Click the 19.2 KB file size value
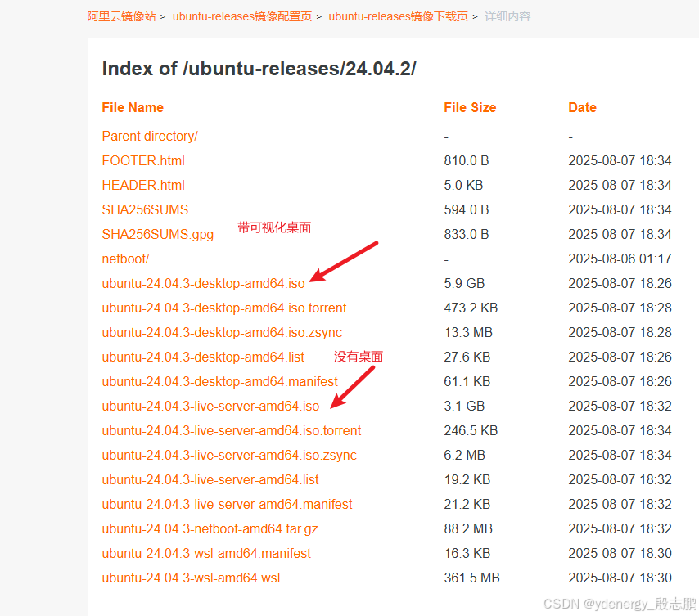The height and width of the screenshot is (616, 699). 467,479
